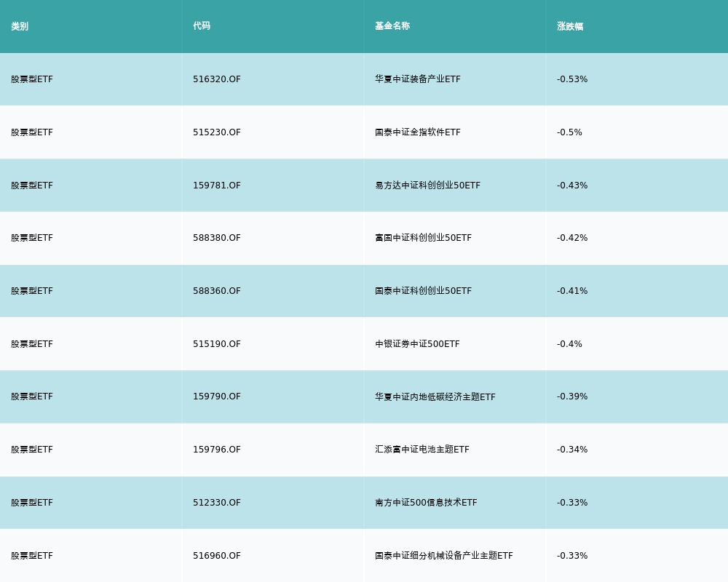Click 股票型ETF in the 159790.OF row
The height and width of the screenshot is (582, 728).
[x=32, y=396]
